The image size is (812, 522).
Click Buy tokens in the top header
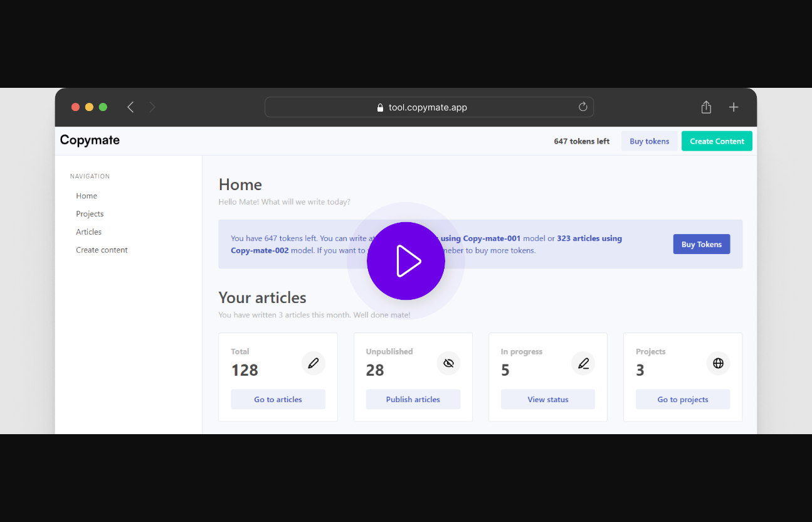(649, 141)
